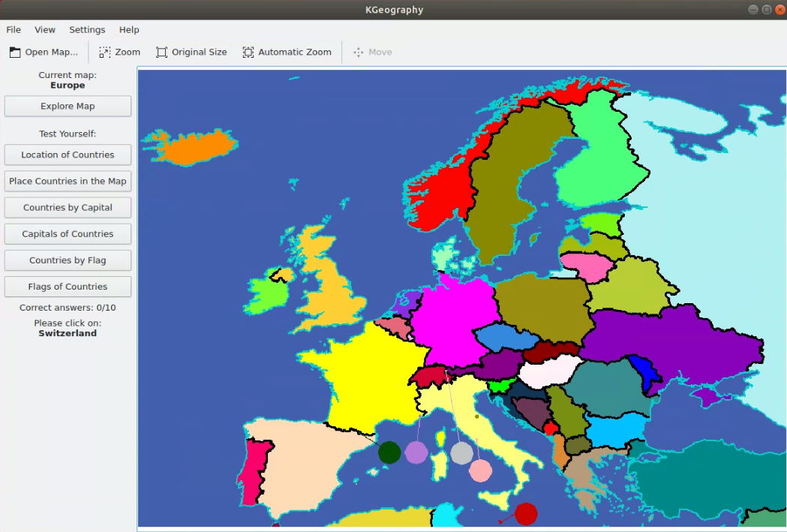Open a new map using the Open Map icon

pyautogui.click(x=43, y=52)
